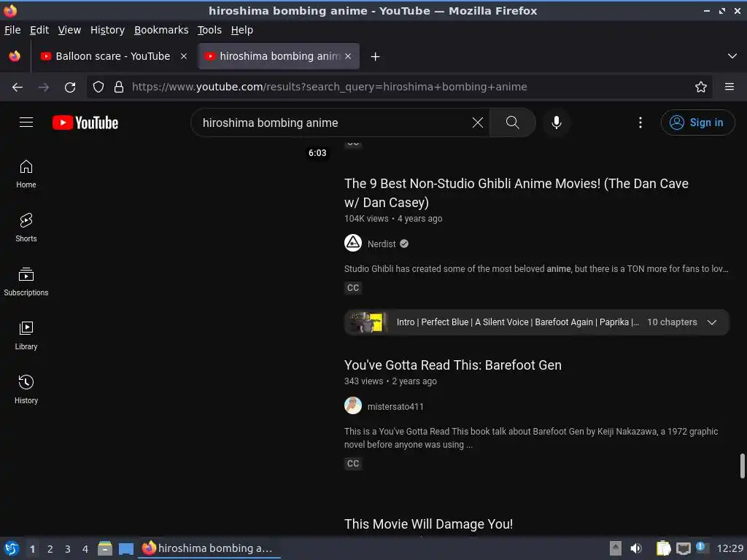747x560 pixels.
Task: Switch to workspace 4
Action: 85,549
